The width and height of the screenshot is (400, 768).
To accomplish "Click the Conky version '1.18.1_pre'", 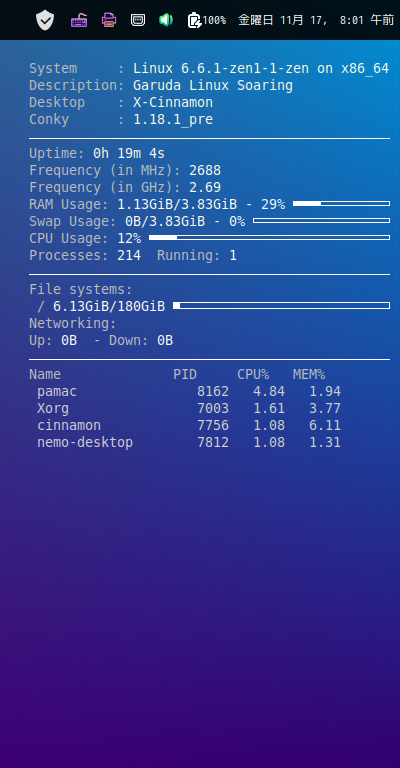I will click(x=173, y=120).
